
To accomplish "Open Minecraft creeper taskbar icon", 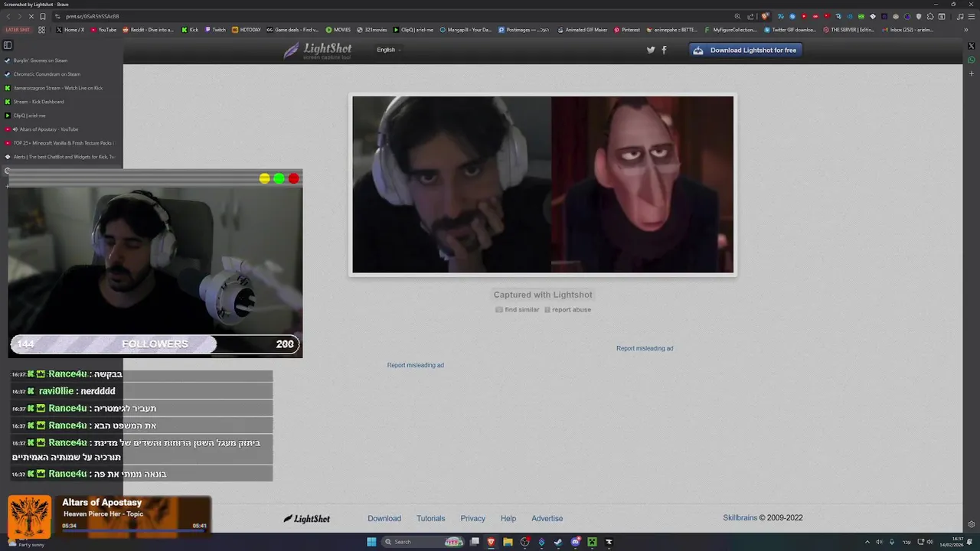I will point(592,542).
